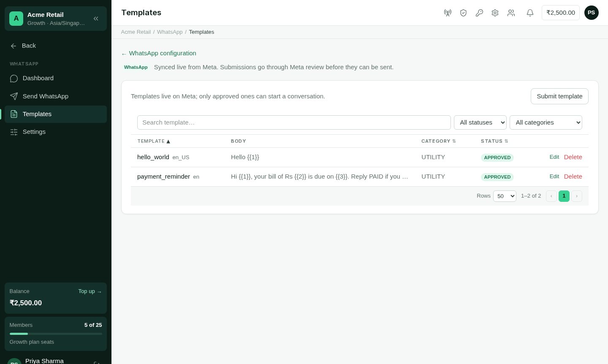Click Top up in Balance card
The width and height of the screenshot is (608, 364).
tap(90, 291)
